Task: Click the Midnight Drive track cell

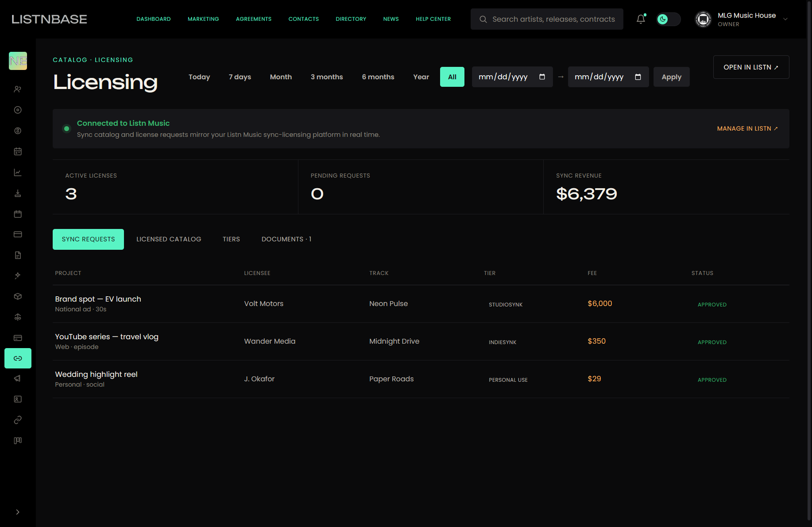Action: 394,341
